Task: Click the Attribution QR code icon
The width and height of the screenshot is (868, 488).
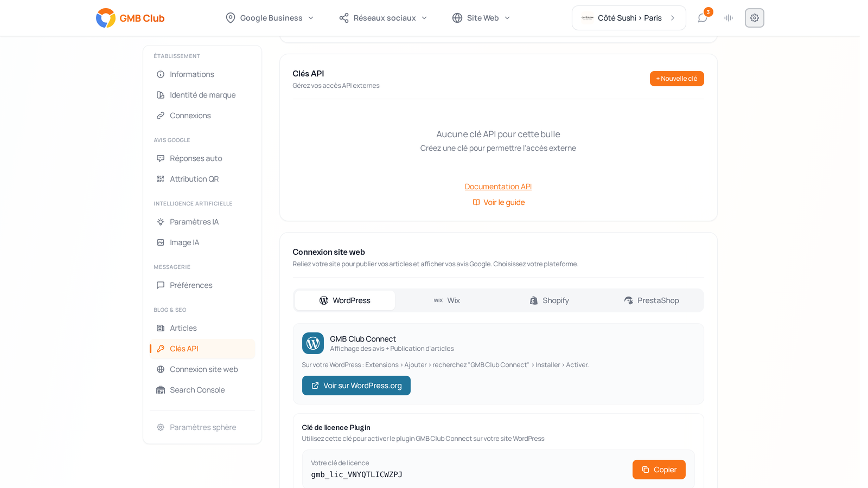Action: [x=161, y=179]
